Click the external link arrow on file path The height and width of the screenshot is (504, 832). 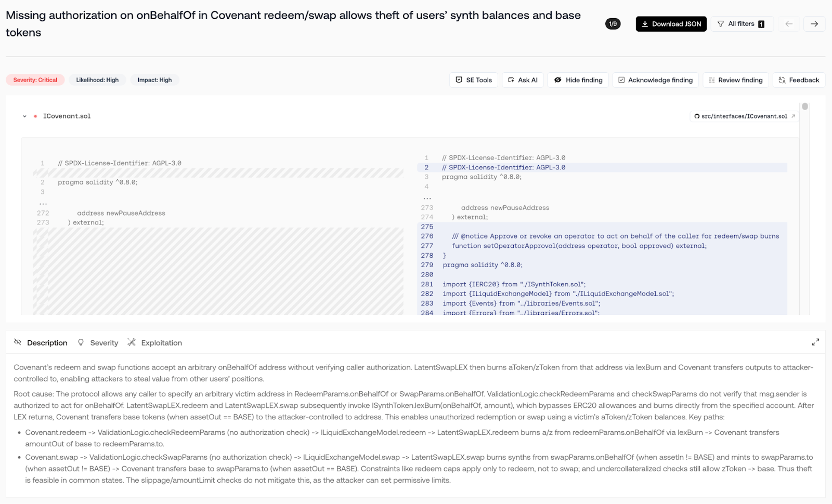793,116
